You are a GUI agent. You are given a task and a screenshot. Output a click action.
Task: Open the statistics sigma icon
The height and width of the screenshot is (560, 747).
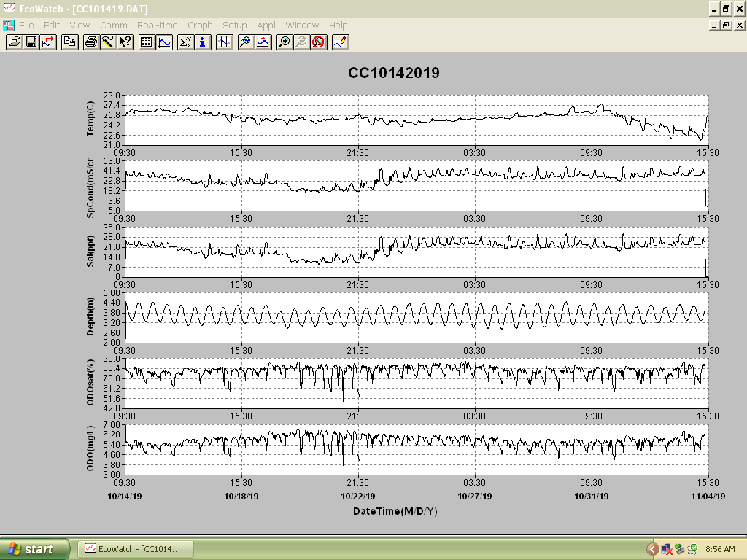coord(185,42)
